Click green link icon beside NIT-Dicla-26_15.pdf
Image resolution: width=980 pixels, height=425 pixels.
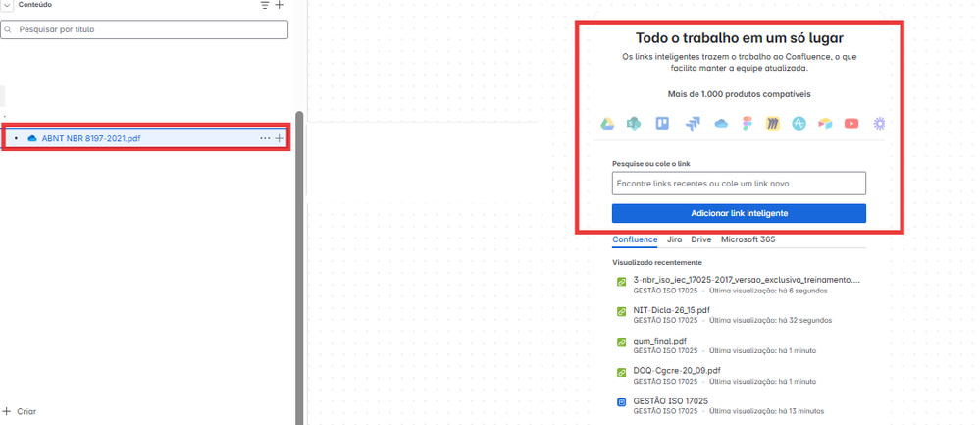coord(621,311)
